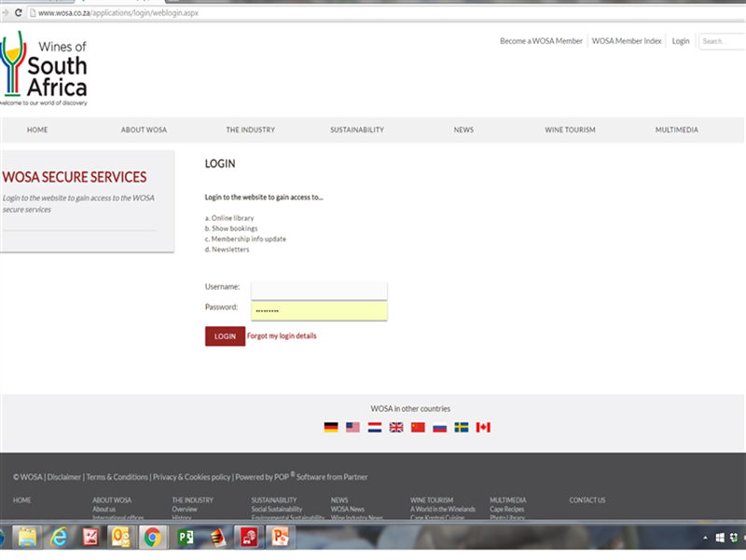This screenshot has height=560, width=746.
Task: Open the China flag WOSA site
Action: pos(418,427)
